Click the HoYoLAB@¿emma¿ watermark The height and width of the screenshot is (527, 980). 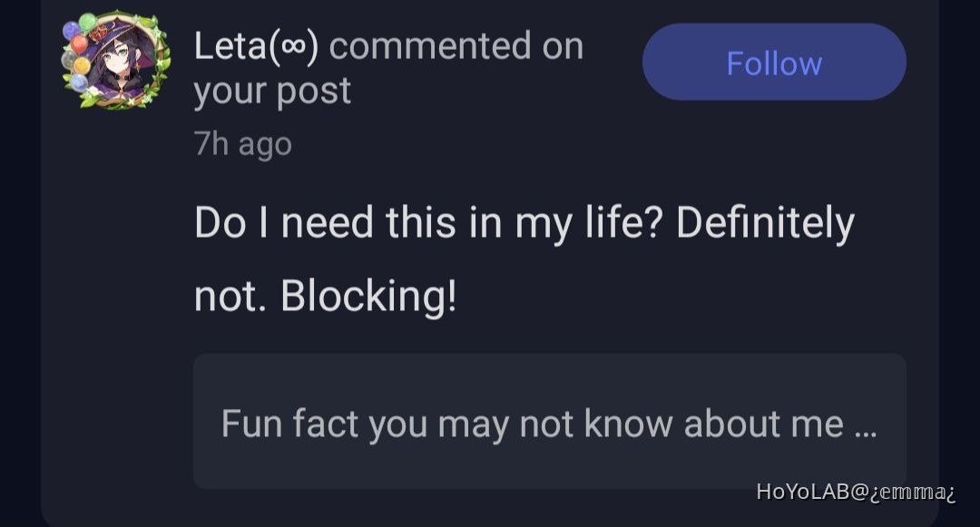click(x=856, y=492)
